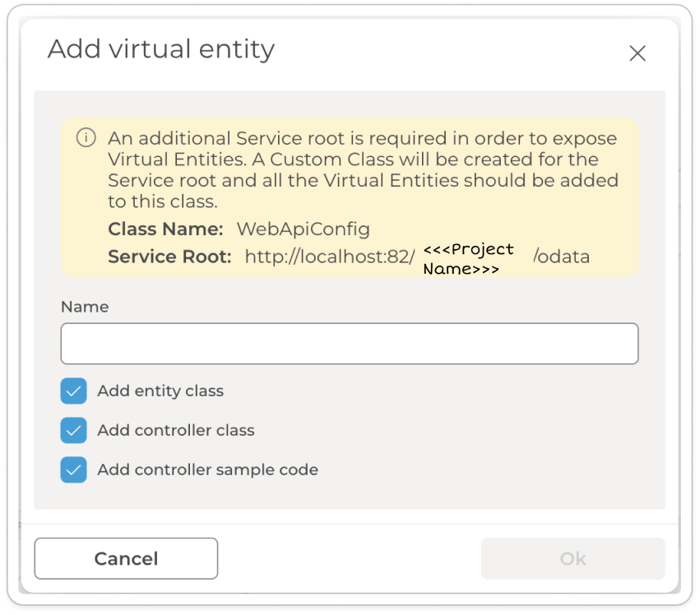The width and height of the screenshot is (700, 615).
Task: Click the <<<Project Name>>> placeholder text
Action: (469, 259)
